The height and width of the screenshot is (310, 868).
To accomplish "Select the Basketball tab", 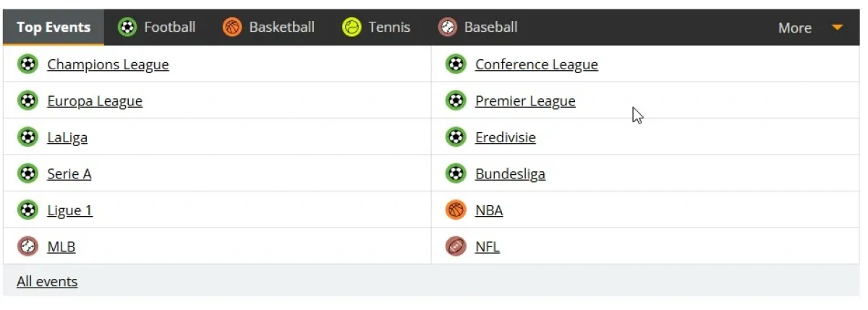I will click(269, 27).
